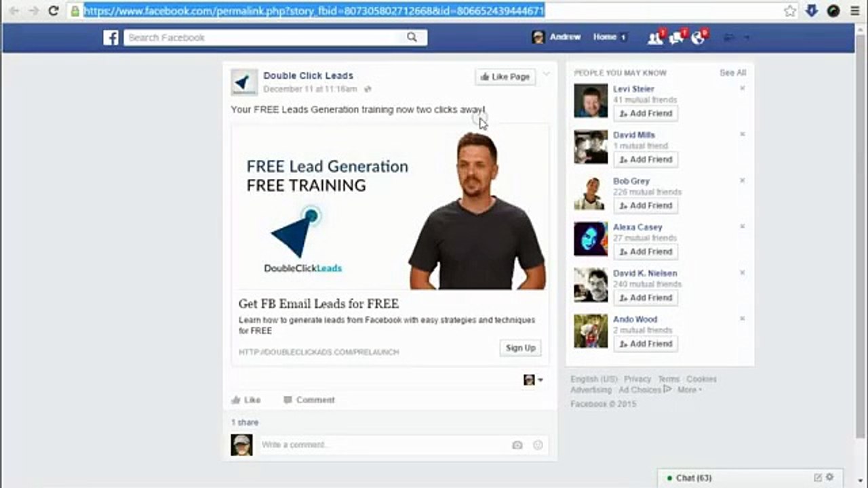Add David K. Nielsen as friend

pos(646,298)
